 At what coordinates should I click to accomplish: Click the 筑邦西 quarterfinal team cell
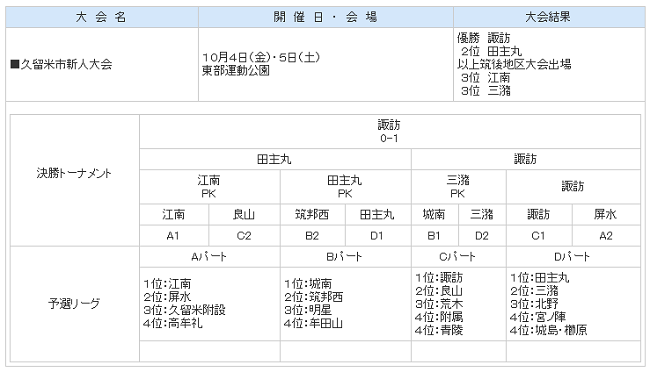coord(313,214)
